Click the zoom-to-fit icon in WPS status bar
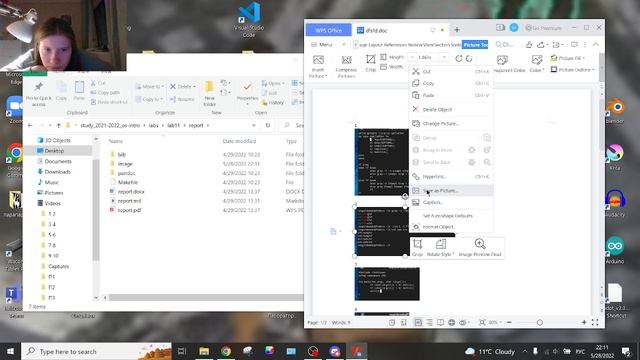640x360 pixels. click(482, 322)
